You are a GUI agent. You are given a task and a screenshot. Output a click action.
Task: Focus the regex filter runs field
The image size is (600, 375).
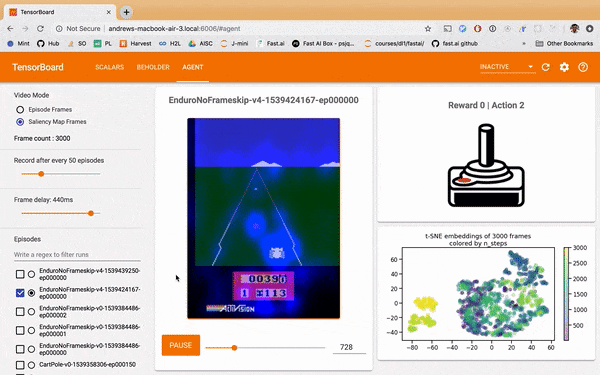tap(77, 255)
